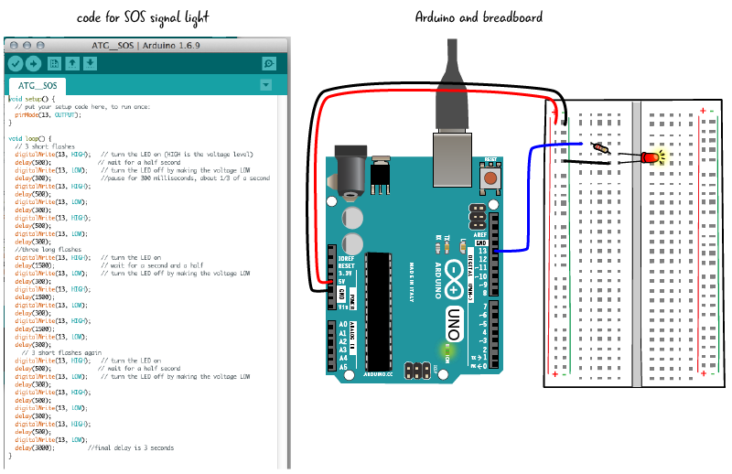Save the sketch with the down-arrow icon
The image size is (732, 474).
click(x=90, y=64)
